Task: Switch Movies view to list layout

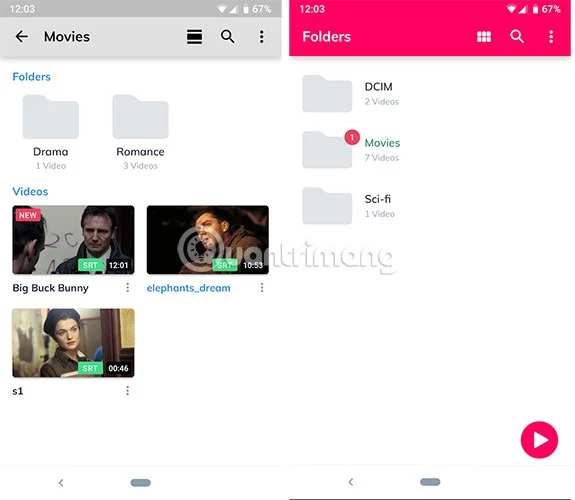Action: [x=194, y=37]
